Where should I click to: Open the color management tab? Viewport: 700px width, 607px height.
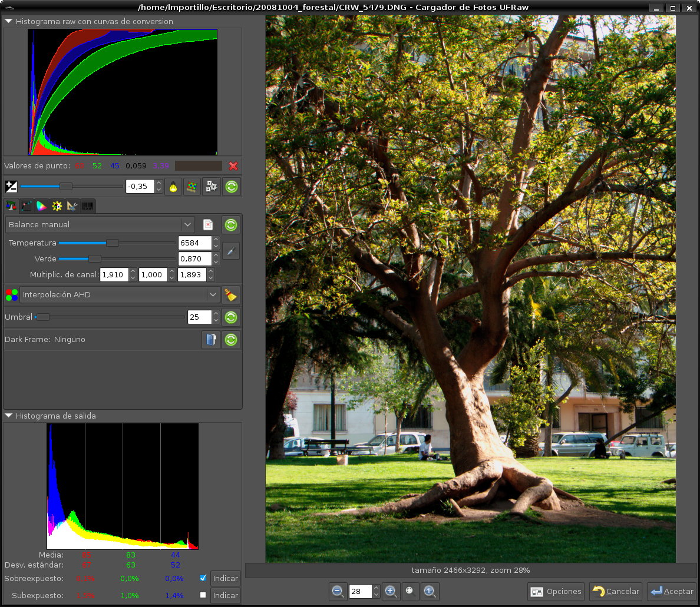[41, 205]
